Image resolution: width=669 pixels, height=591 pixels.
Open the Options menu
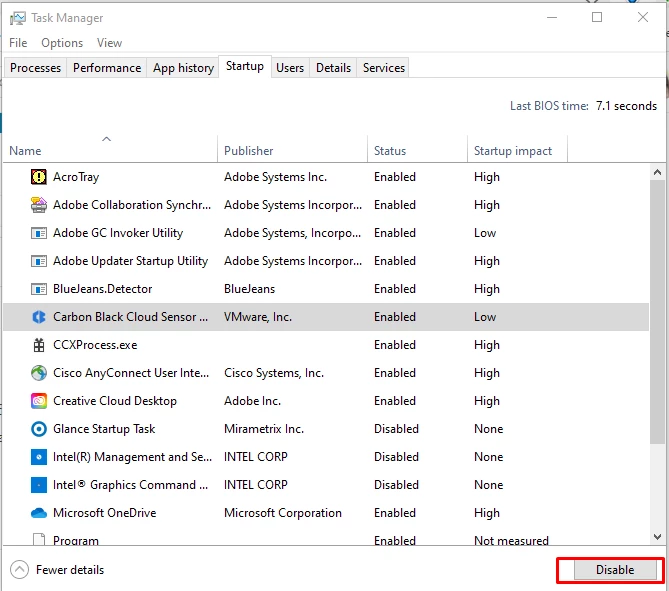(x=62, y=43)
